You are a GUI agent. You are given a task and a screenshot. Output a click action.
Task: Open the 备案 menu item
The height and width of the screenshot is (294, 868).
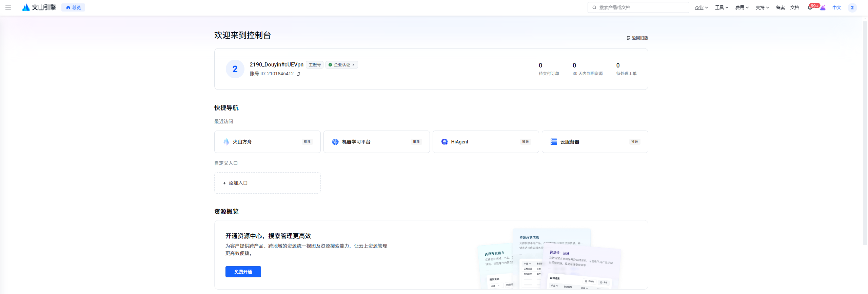(x=780, y=7)
